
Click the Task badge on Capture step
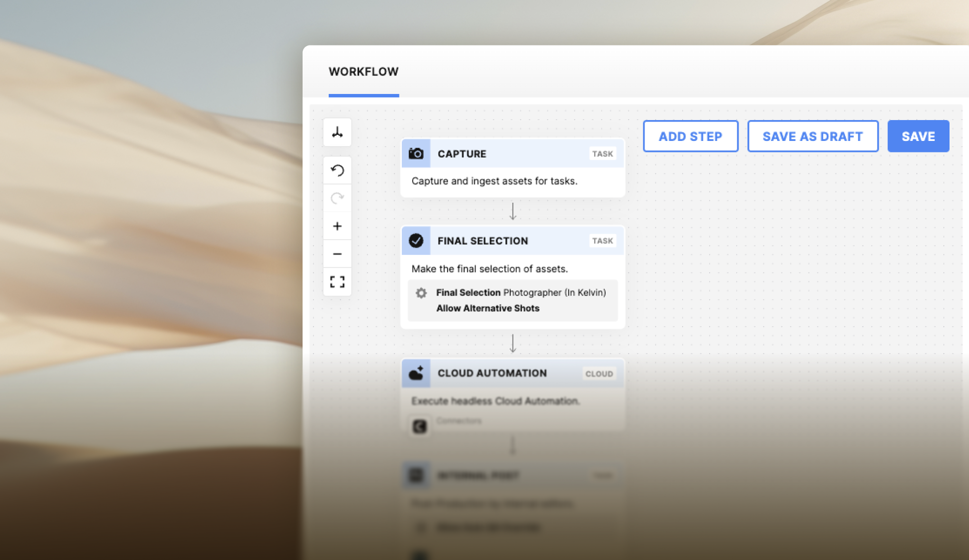coord(602,154)
